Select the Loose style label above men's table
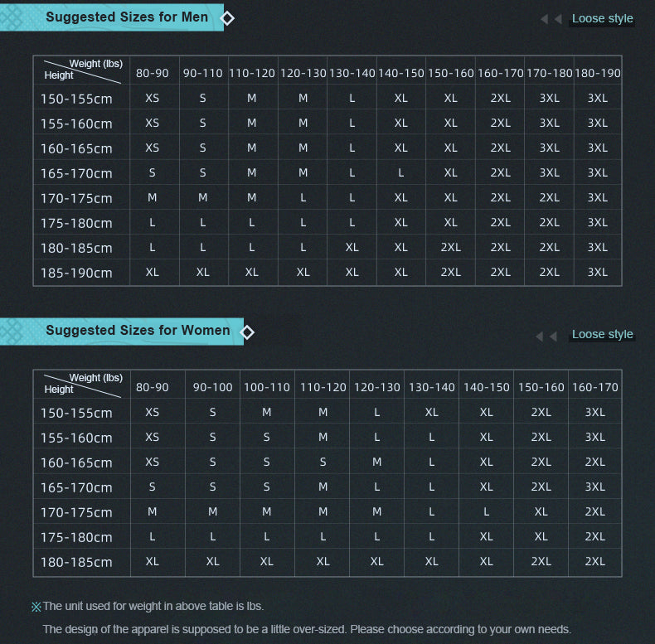Screen dimensions: 655x644 point(602,18)
